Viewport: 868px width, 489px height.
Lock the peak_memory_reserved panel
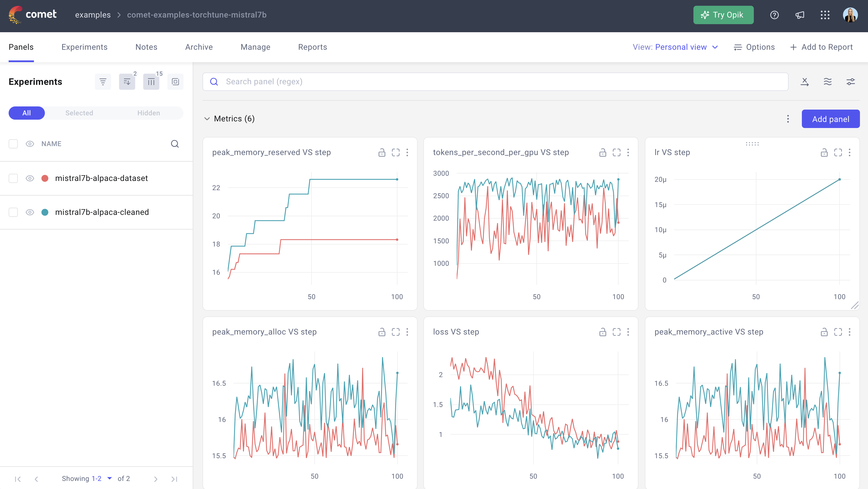point(381,153)
